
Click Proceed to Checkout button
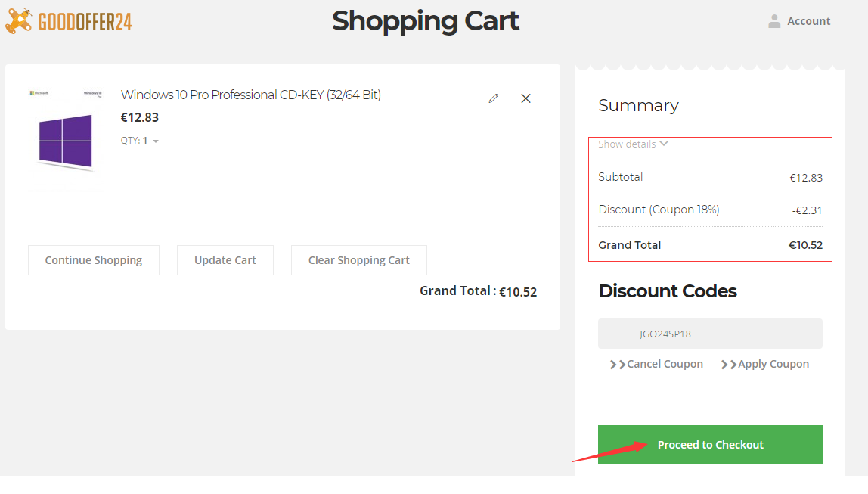pos(710,445)
